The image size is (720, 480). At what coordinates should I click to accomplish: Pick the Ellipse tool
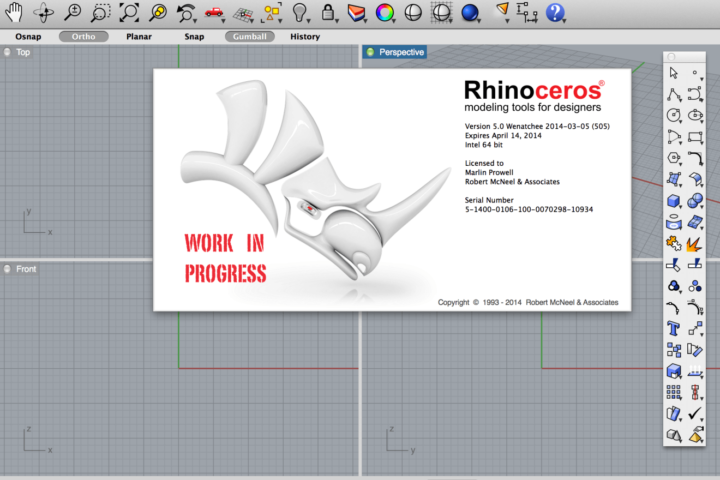[x=695, y=115]
